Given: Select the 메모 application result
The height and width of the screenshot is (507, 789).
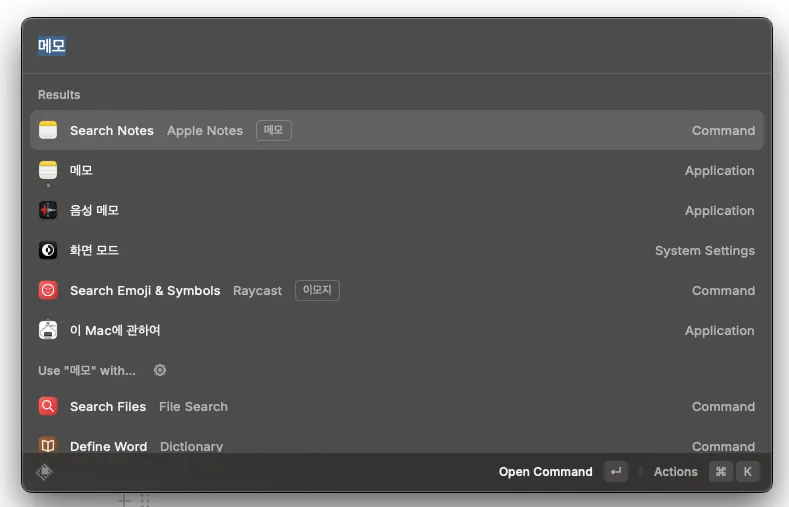Looking at the screenshot, I should click(x=397, y=170).
